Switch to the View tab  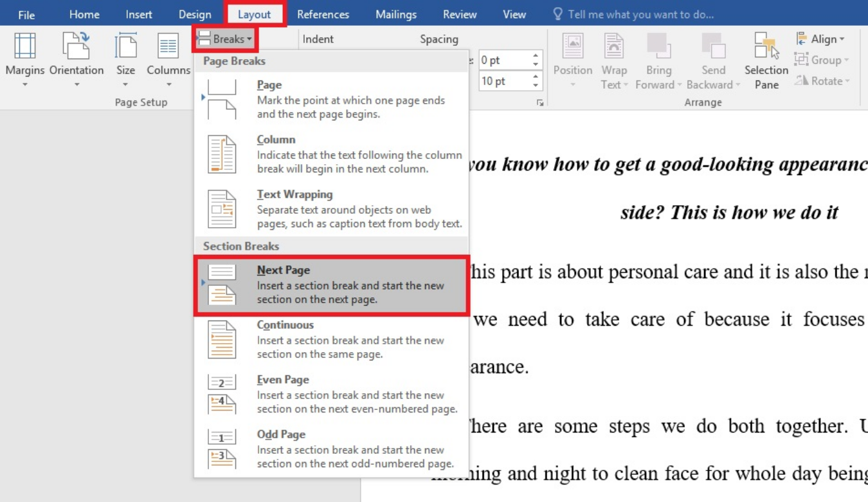pos(514,14)
